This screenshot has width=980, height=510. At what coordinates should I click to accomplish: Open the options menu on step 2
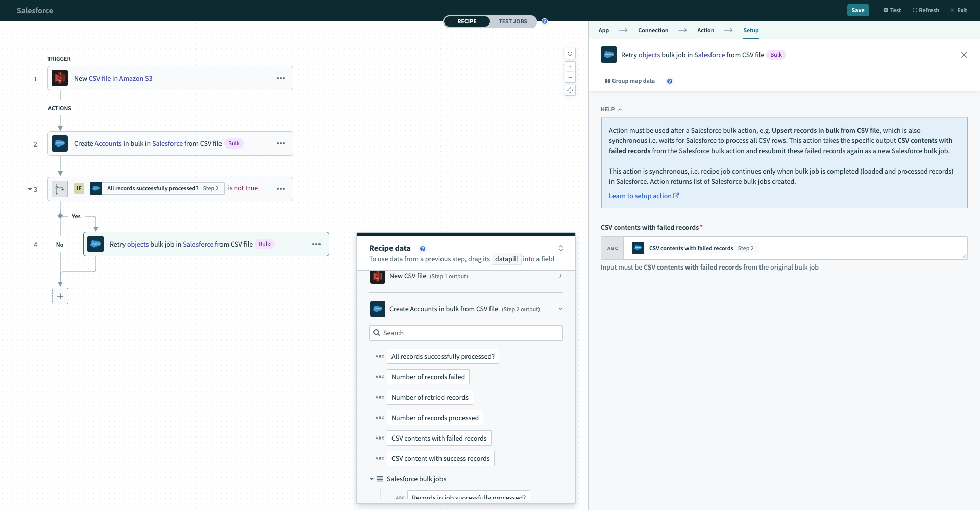tap(280, 143)
